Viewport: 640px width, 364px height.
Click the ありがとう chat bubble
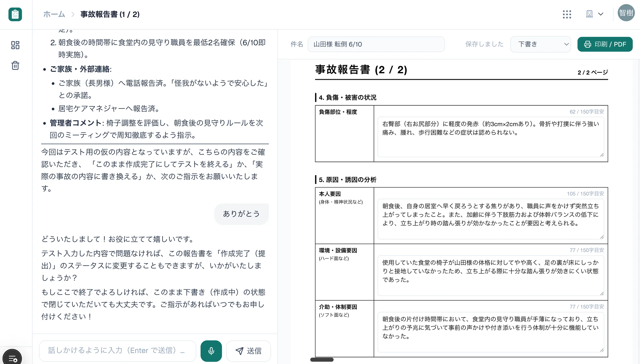(x=241, y=214)
